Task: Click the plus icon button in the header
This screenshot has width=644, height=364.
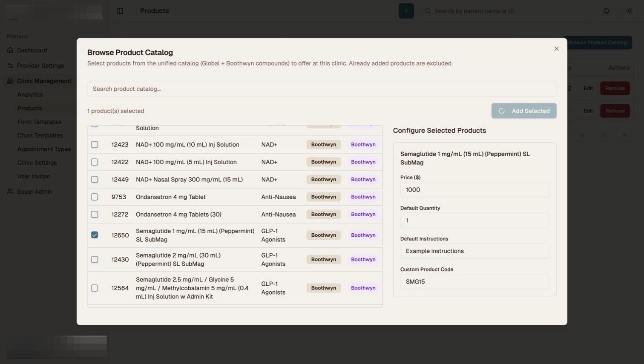Action: (x=406, y=11)
